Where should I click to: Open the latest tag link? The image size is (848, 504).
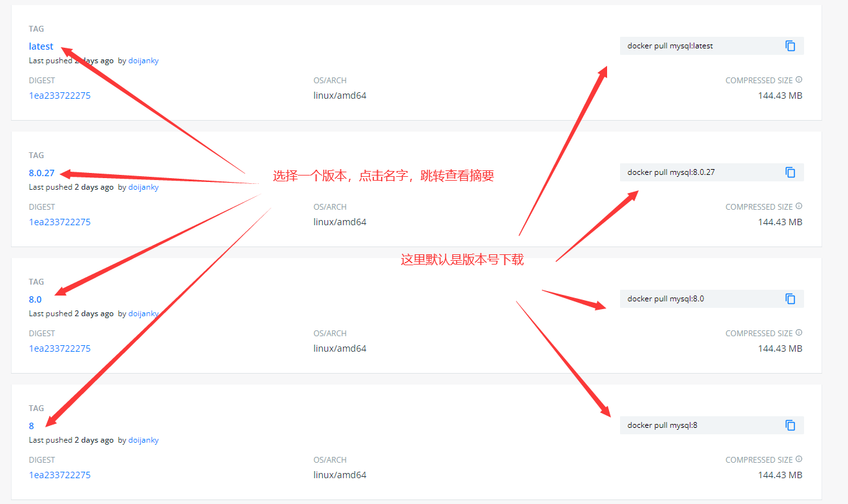point(41,46)
